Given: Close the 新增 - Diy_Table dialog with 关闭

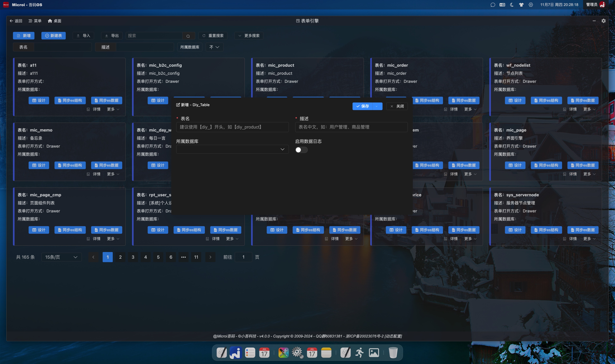Looking at the screenshot, I should (x=397, y=106).
